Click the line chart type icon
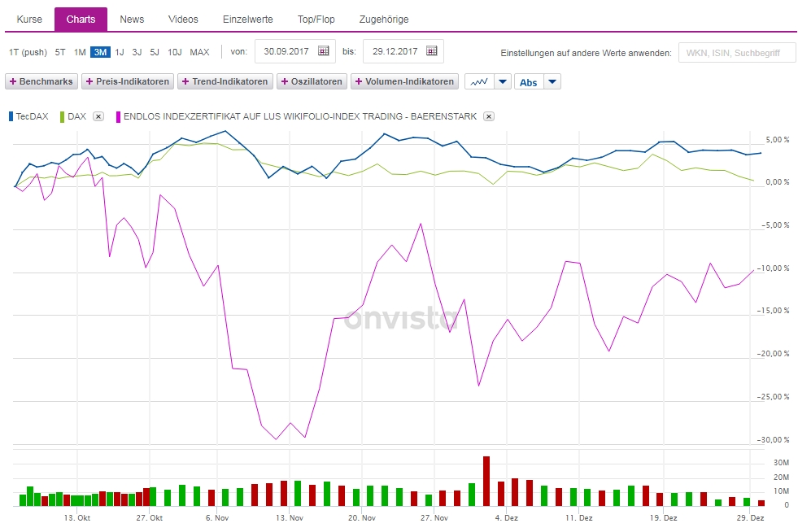Viewport: 798px width, 532px height. 479,81
